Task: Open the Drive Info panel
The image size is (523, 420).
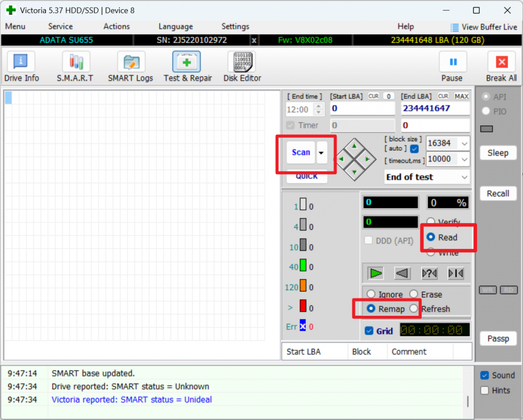Action: (20, 65)
